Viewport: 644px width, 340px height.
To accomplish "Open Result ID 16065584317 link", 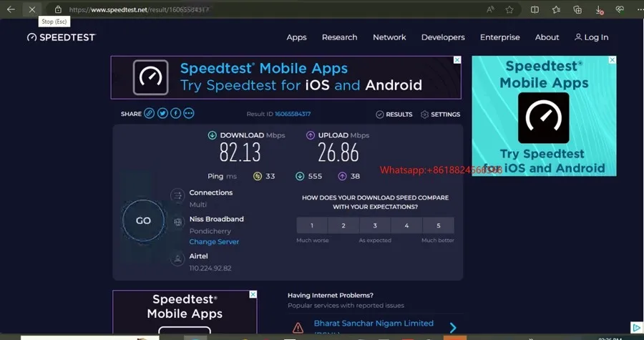I will 293,114.
